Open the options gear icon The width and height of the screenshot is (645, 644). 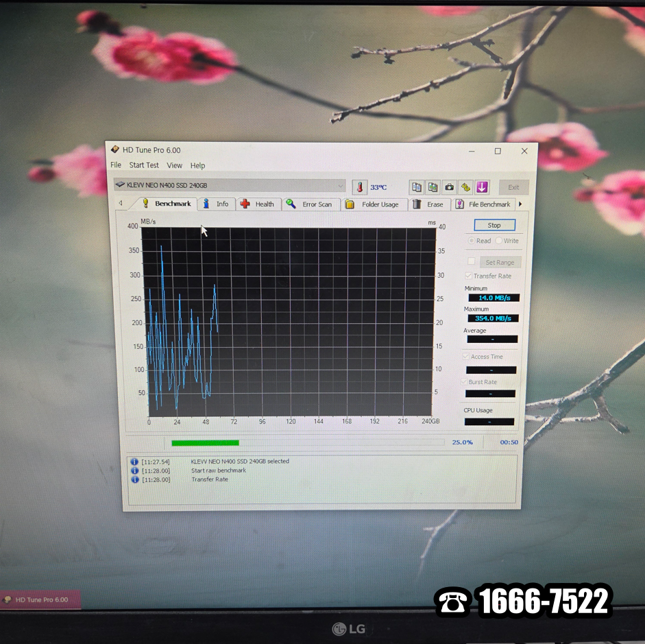pyautogui.click(x=465, y=187)
